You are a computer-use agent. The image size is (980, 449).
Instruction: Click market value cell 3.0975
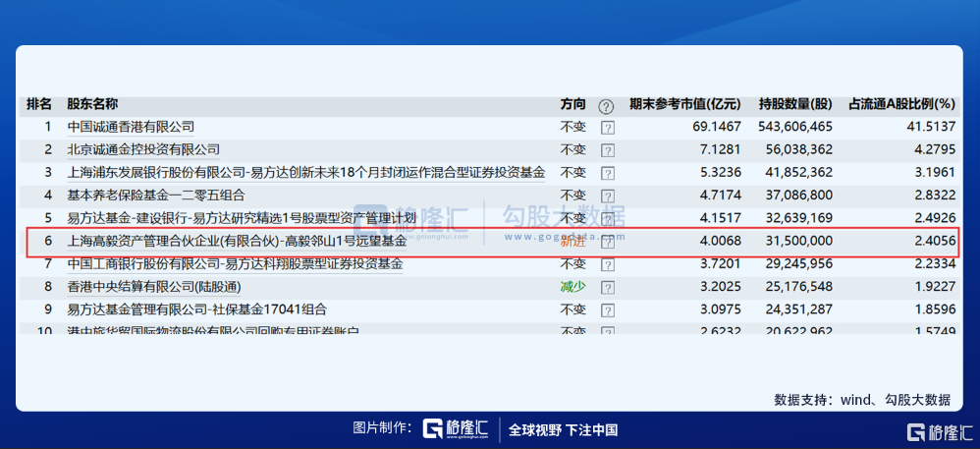click(x=720, y=309)
